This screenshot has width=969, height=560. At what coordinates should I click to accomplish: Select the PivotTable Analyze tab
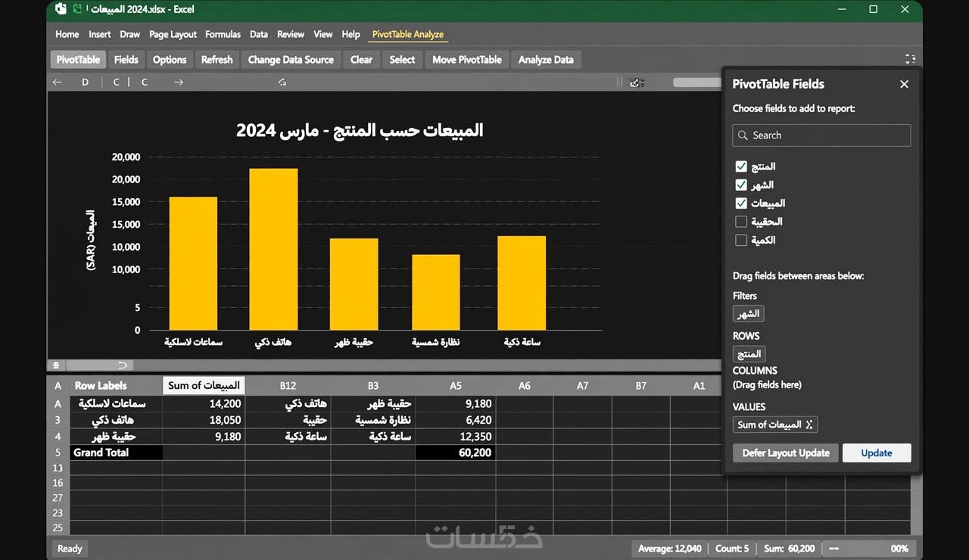(x=408, y=34)
